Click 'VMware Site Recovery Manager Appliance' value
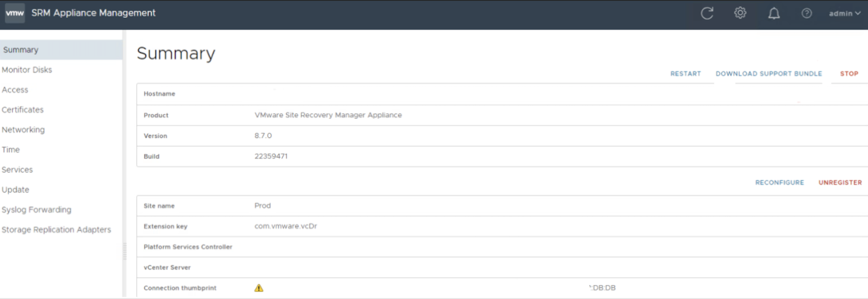 pos(328,115)
